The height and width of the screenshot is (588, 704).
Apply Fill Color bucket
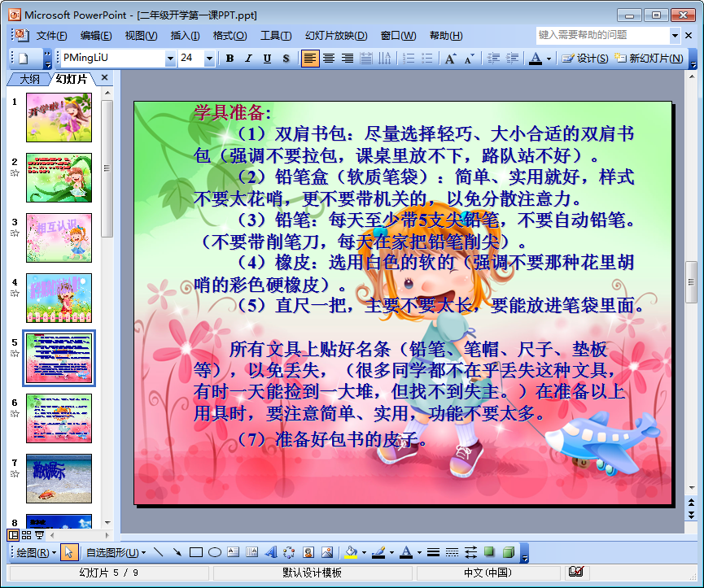[x=351, y=552]
